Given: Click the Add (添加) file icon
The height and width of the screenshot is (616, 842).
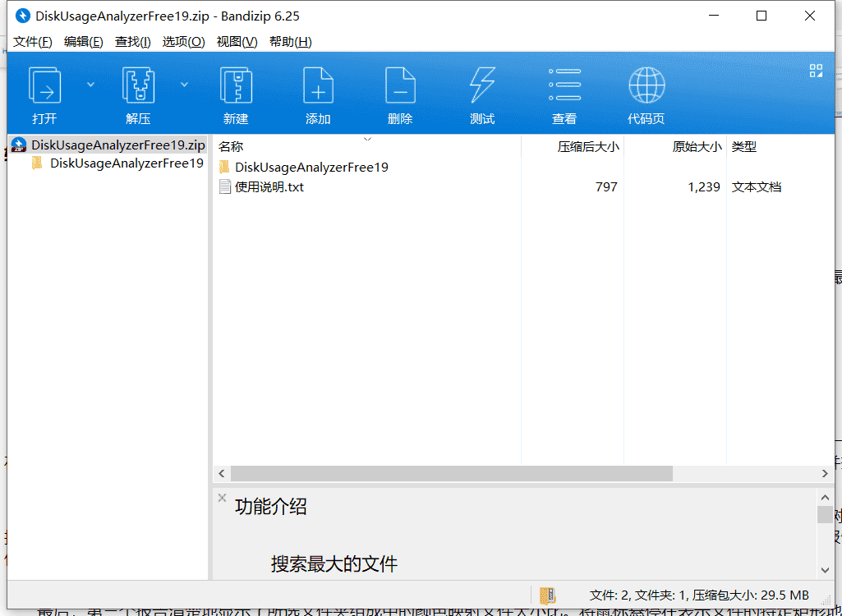Looking at the screenshot, I should tap(318, 85).
